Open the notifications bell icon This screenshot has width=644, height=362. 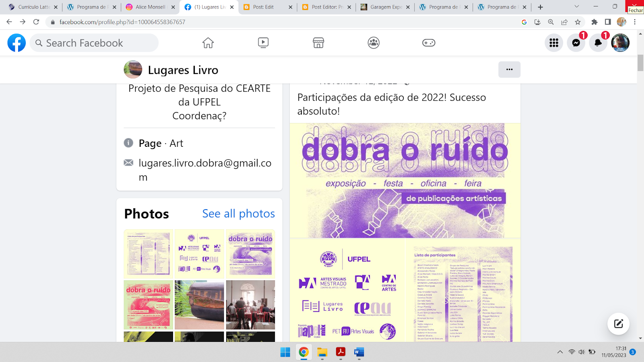point(598,43)
